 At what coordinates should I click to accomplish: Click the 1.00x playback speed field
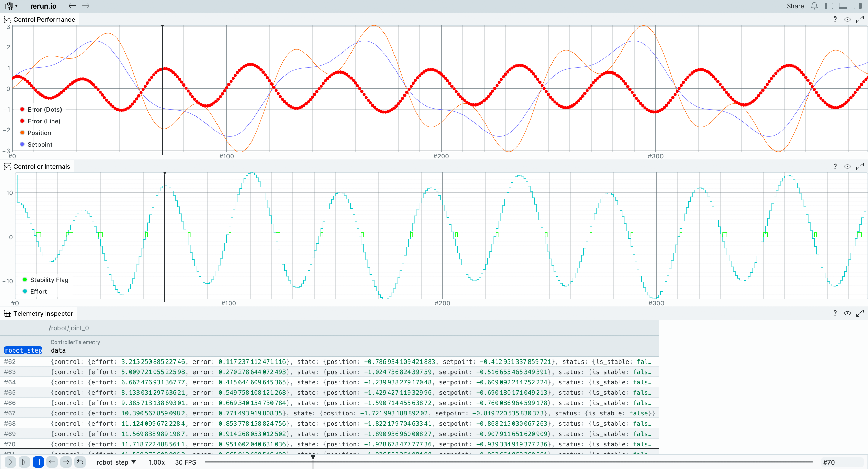[x=156, y=462]
